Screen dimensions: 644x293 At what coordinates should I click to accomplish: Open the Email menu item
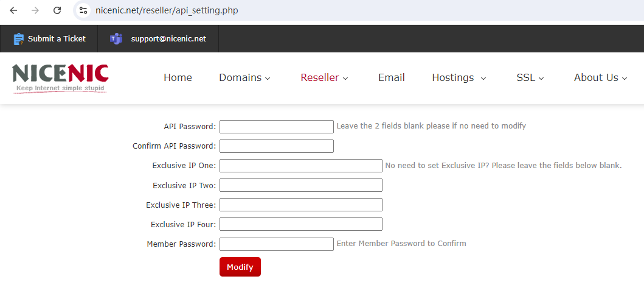[x=392, y=78]
